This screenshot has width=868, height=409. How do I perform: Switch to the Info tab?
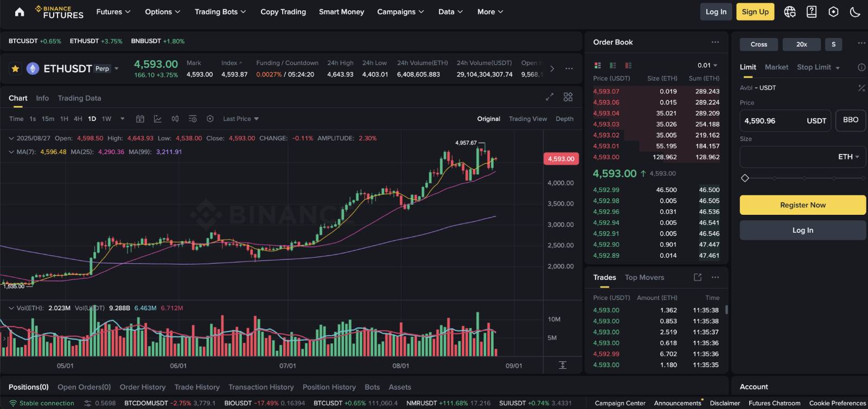click(42, 98)
